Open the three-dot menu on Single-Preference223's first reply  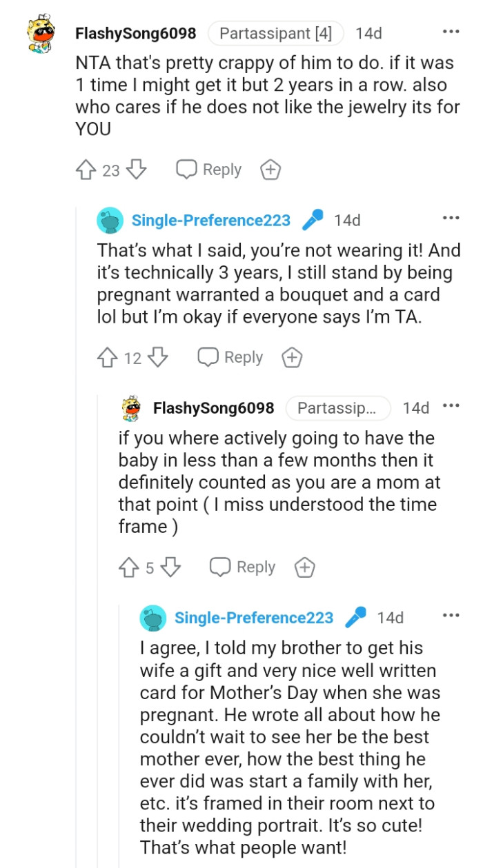click(451, 218)
